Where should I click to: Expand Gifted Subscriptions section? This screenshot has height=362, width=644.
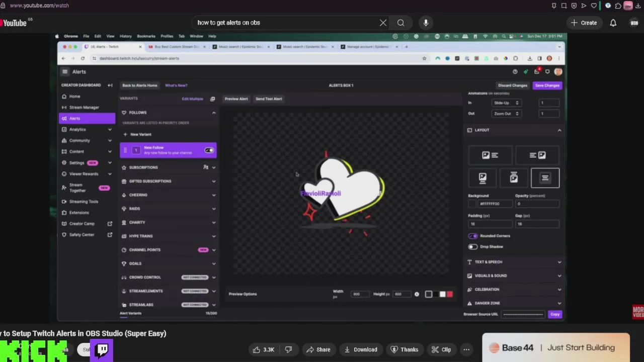click(214, 181)
